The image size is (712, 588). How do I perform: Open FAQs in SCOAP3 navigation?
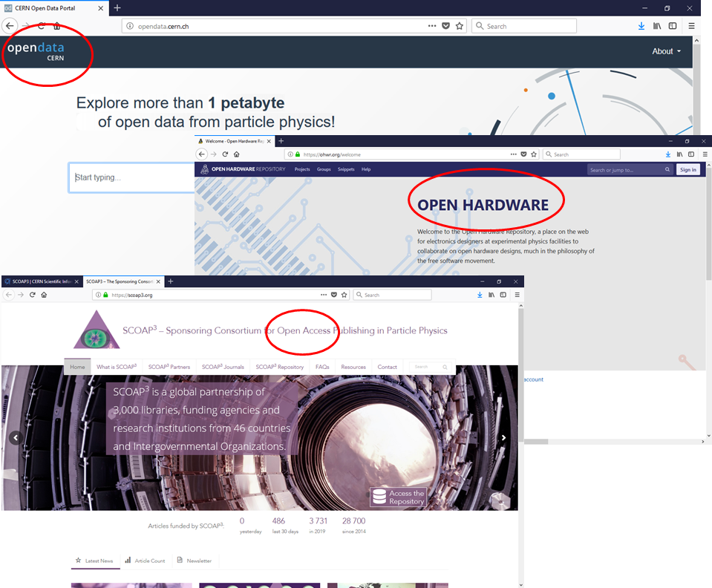(322, 367)
